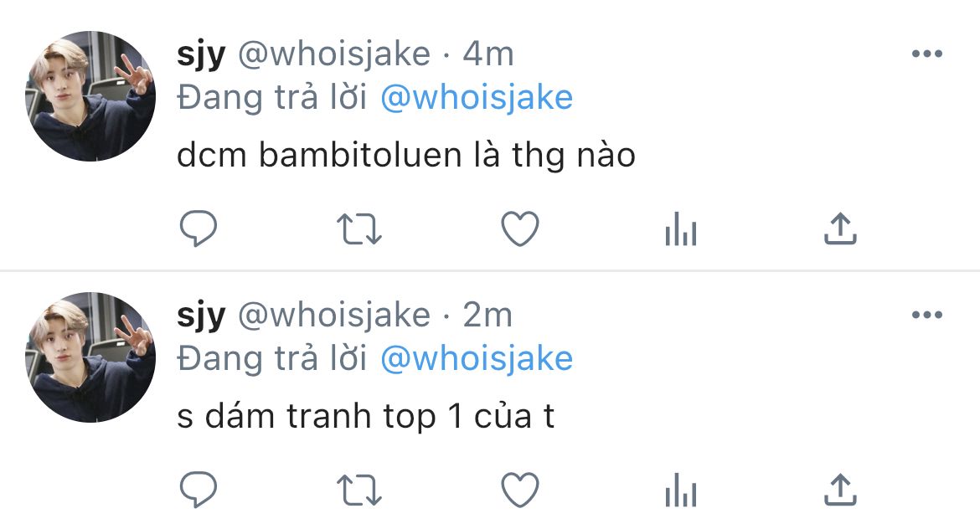Screen dimensions: 980x529
Task: Open the sjy display name on the second tweet
Action: pos(201,316)
